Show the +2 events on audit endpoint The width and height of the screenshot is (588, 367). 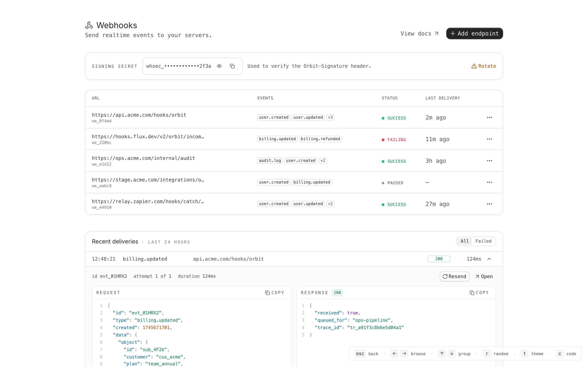coord(323,160)
